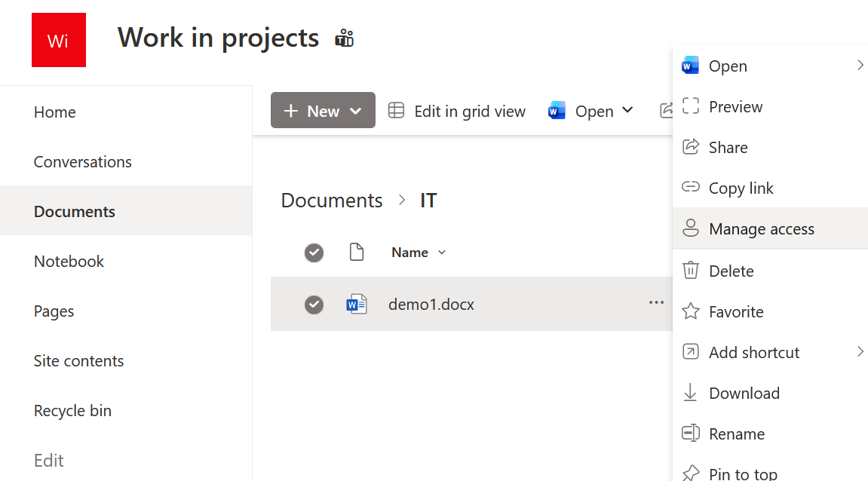
Task: Open the three-dots menu for demo1.docx
Action: [x=656, y=303]
